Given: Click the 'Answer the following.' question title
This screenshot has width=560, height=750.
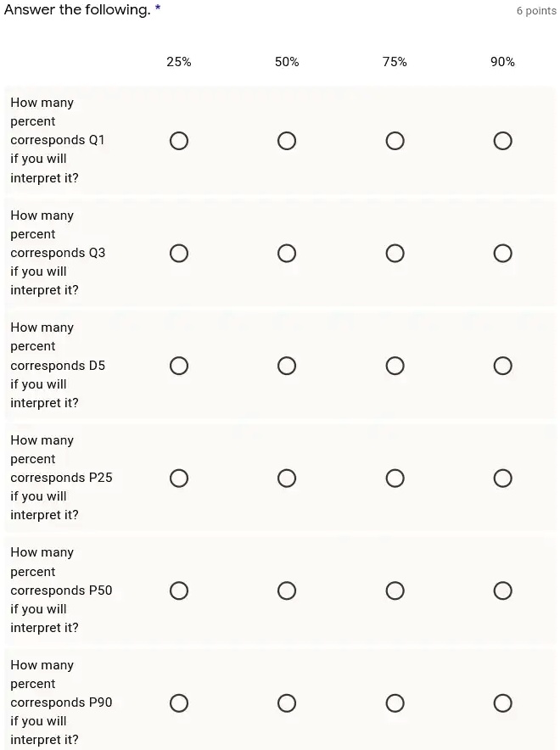Looking at the screenshot, I should 77,9.
